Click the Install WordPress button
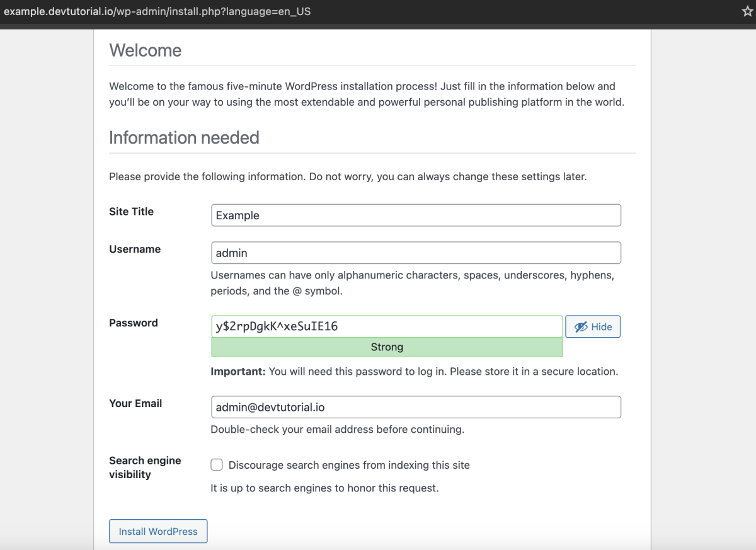This screenshot has width=756, height=550. [x=158, y=531]
